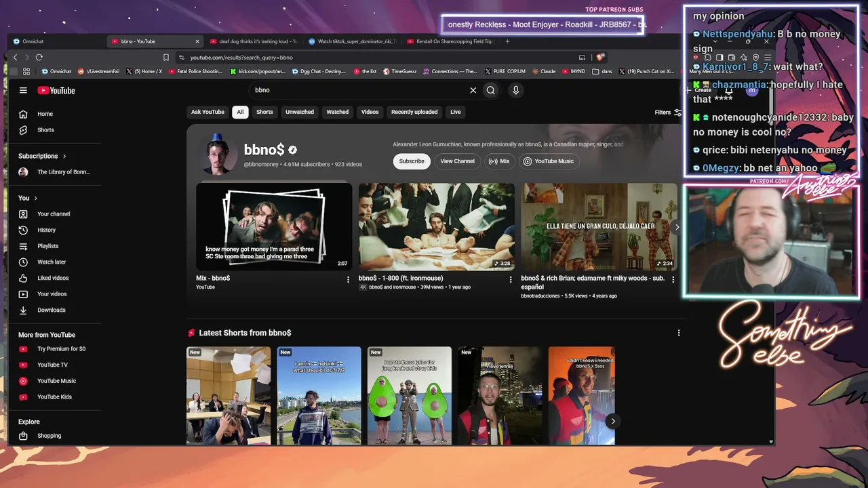
Task: Open The Library of Bonn subscription avatar
Action: tap(23, 172)
